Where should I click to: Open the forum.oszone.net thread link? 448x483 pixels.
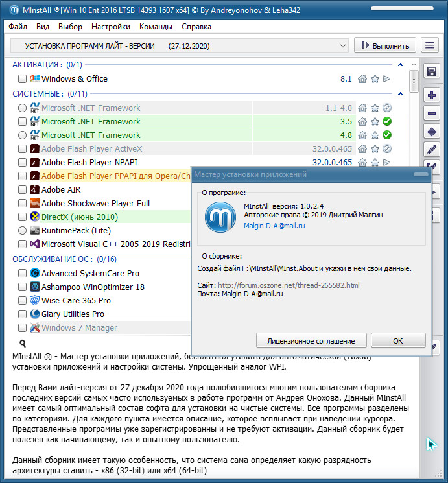[289, 285]
